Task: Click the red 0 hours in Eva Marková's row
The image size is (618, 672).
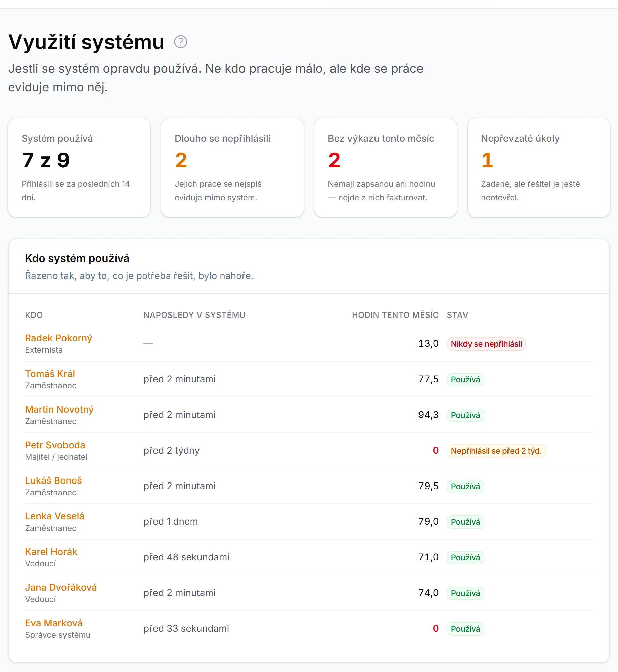Action: pos(436,629)
